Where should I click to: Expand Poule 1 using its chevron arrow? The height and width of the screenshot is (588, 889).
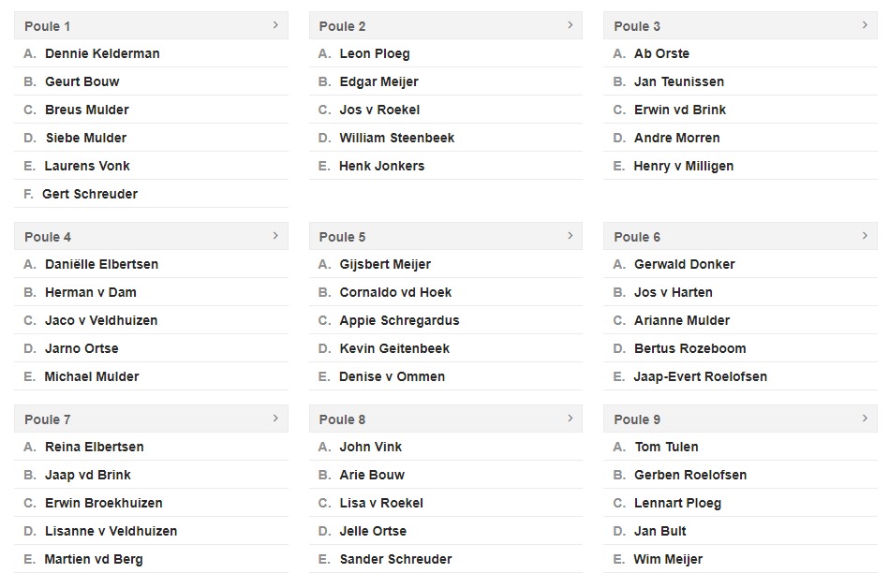(275, 25)
